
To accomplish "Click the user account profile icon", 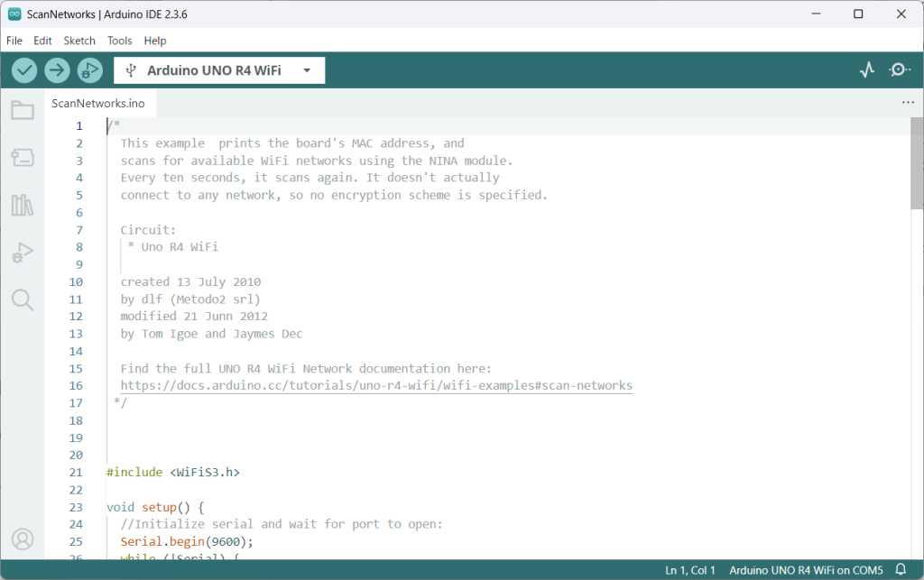I will pyautogui.click(x=23, y=539).
